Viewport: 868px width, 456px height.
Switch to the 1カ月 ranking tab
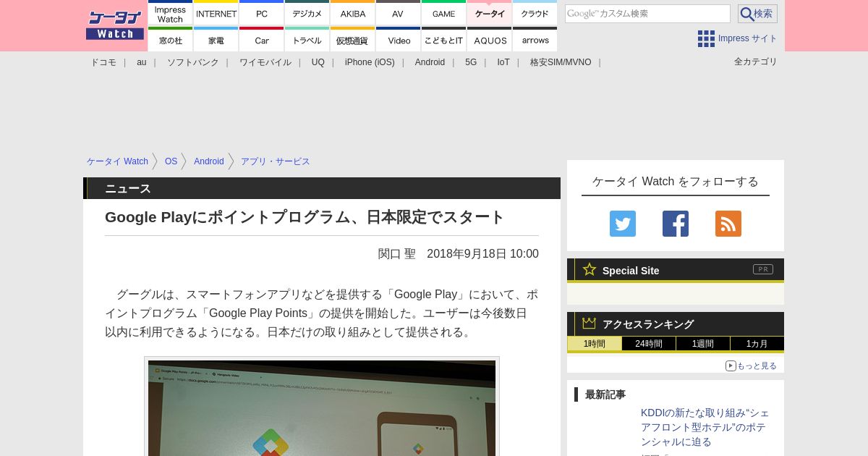[x=757, y=344]
